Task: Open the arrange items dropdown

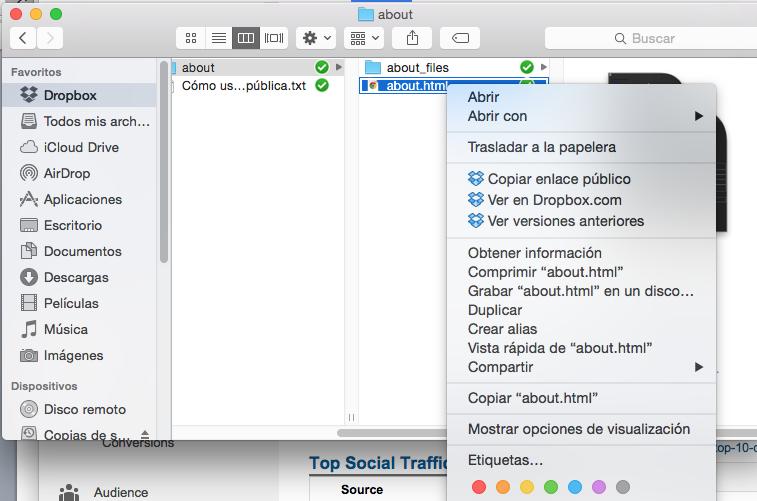Action: 363,38
